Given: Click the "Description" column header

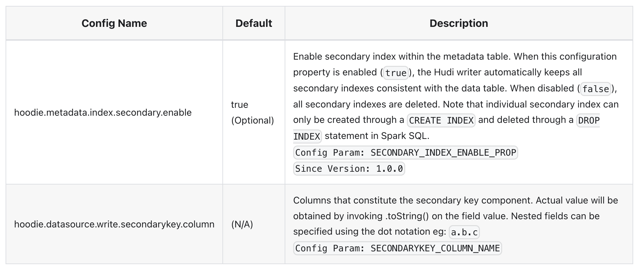Looking at the screenshot, I should [459, 23].
